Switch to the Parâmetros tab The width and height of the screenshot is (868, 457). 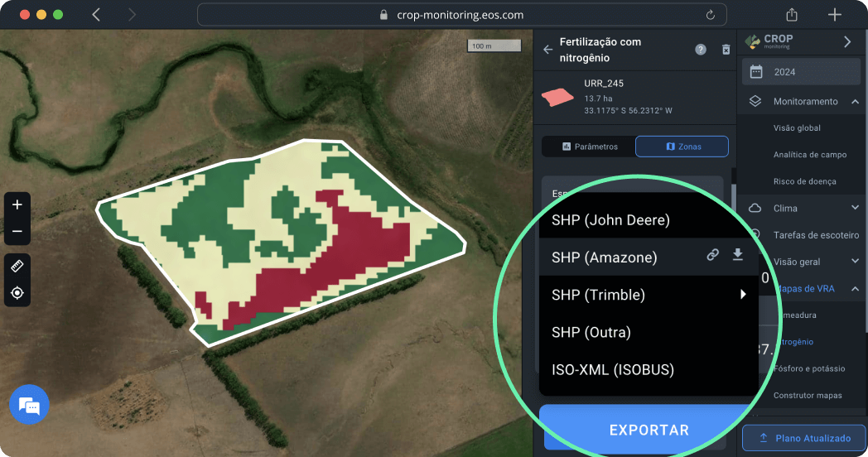(589, 147)
